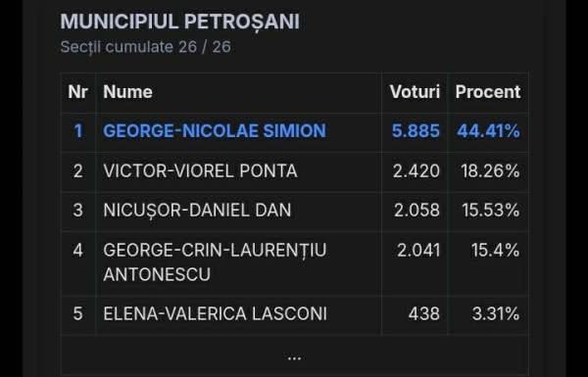The image size is (588, 377).
Task: Select the GEORGE-NICOLAE SIMION row
Action: (x=295, y=132)
